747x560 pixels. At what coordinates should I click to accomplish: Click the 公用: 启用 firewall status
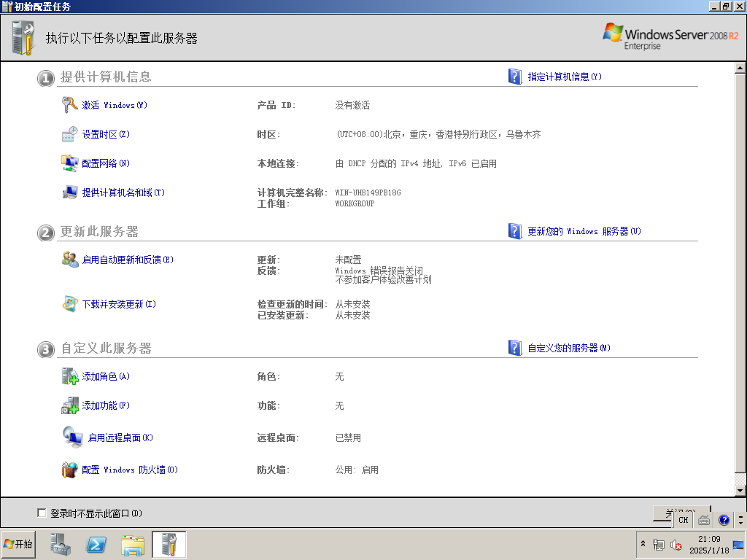point(357,470)
